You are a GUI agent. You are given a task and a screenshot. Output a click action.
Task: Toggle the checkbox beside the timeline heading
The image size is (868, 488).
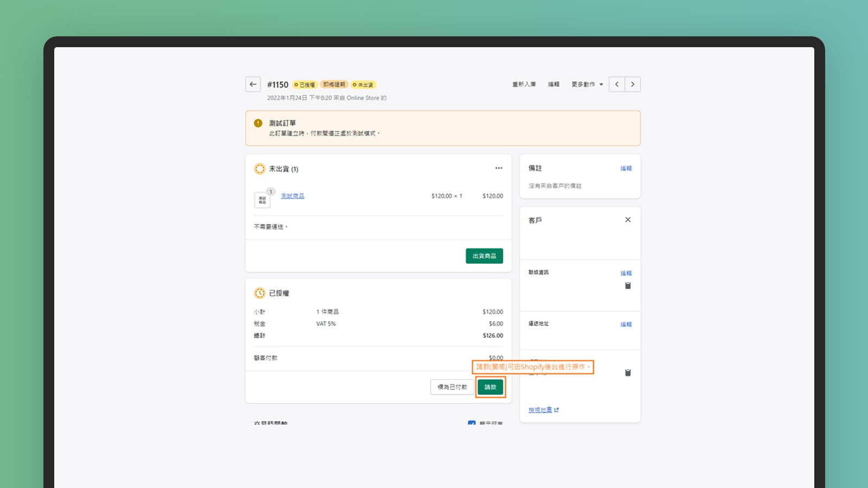[471, 422]
